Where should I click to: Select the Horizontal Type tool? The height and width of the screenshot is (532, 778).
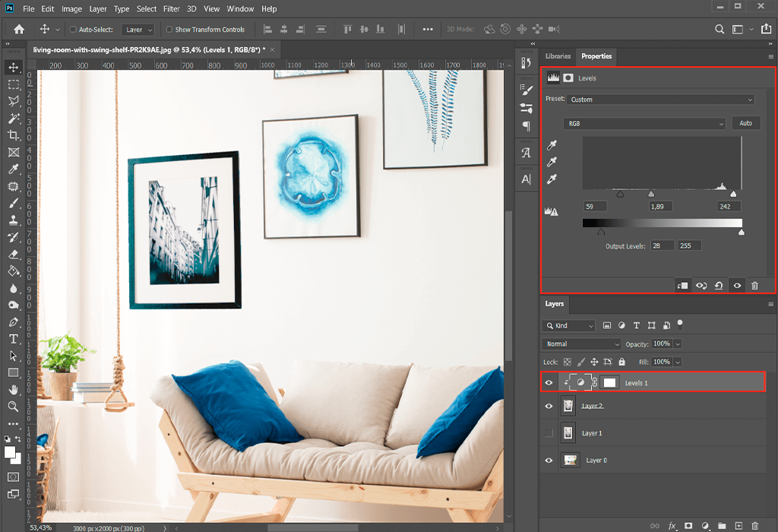pyautogui.click(x=14, y=339)
